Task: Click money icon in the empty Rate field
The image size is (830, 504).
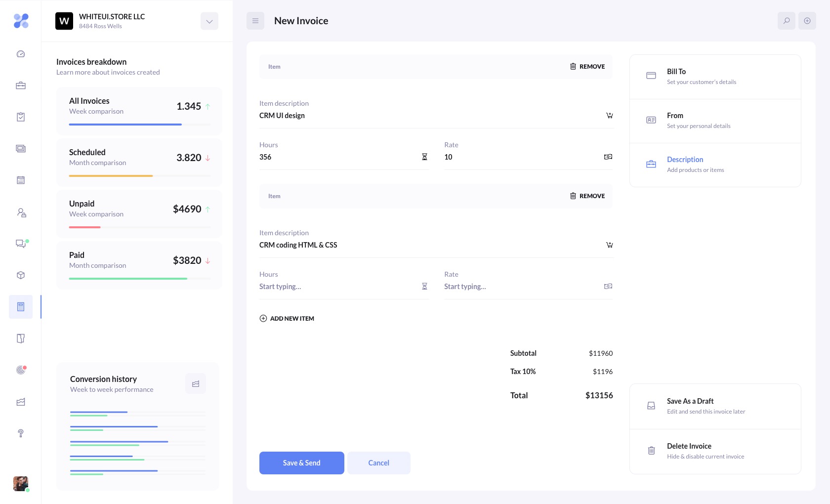Action: coord(608,287)
